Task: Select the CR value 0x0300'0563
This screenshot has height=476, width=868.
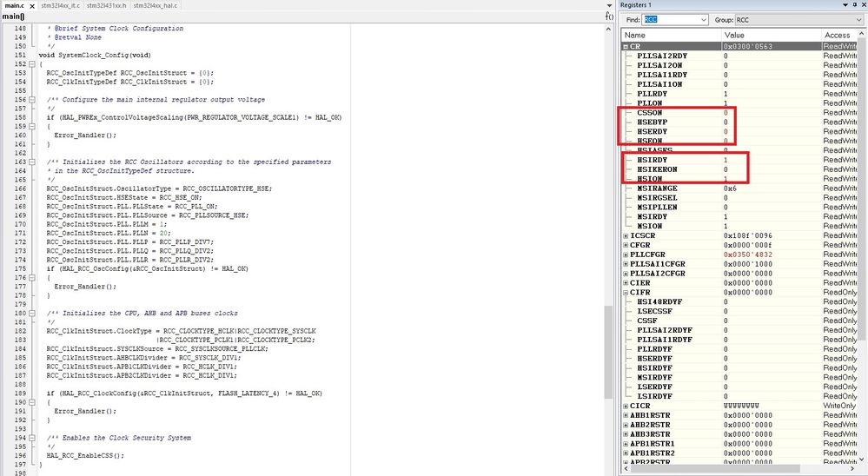Action: (748, 47)
